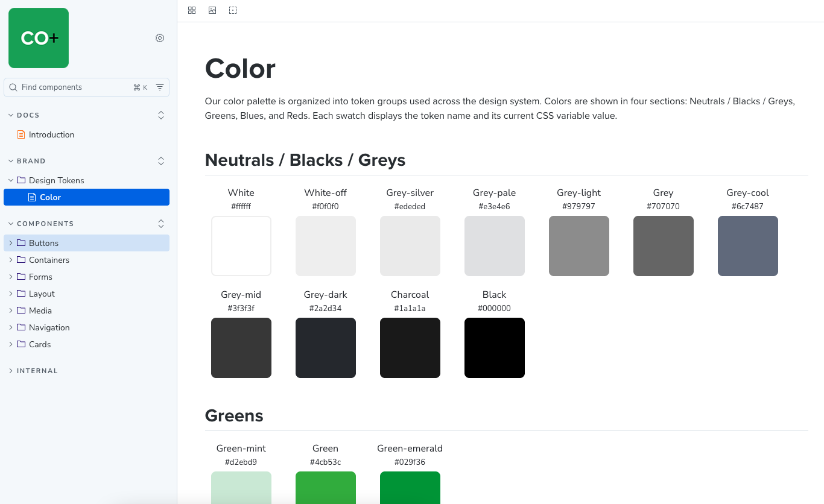Expand the Layout folder chevron

click(11, 294)
